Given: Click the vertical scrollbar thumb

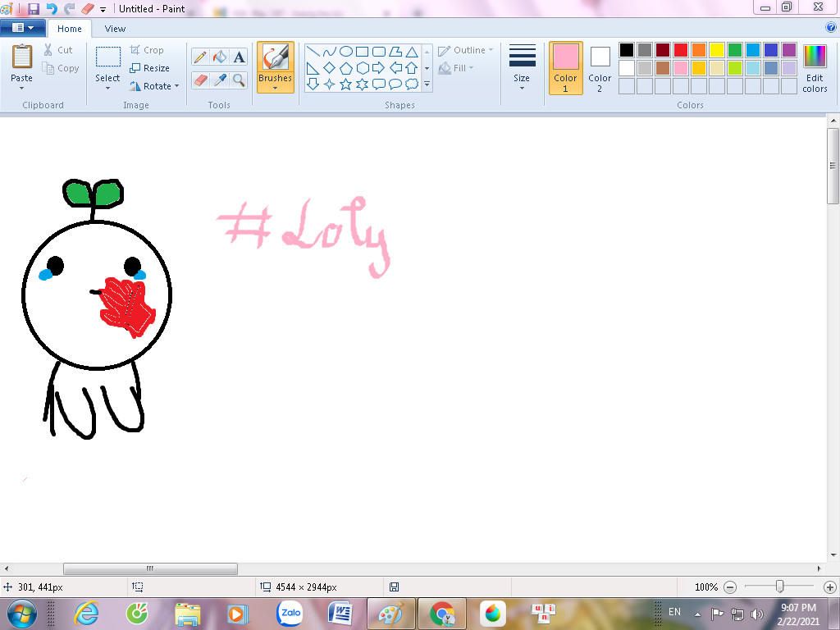Looking at the screenshot, I should 833,166.
